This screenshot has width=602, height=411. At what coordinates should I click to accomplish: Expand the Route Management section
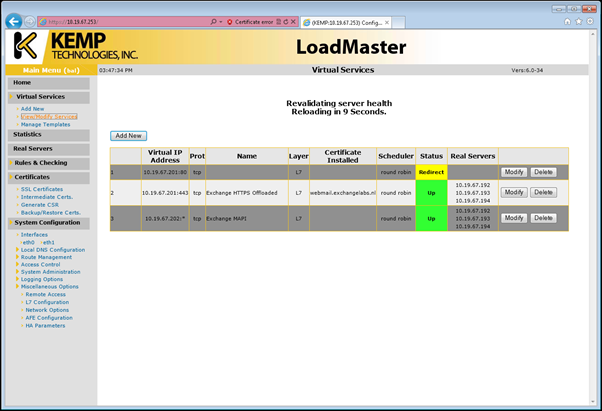(46, 256)
